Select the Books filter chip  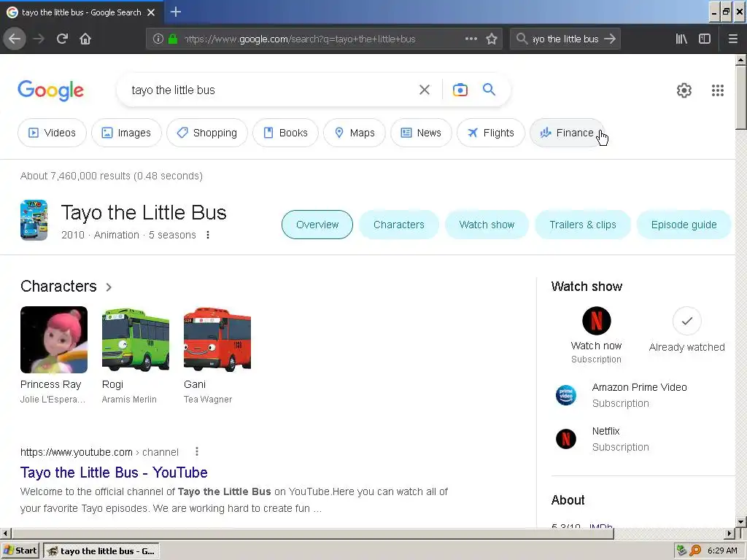(x=285, y=133)
